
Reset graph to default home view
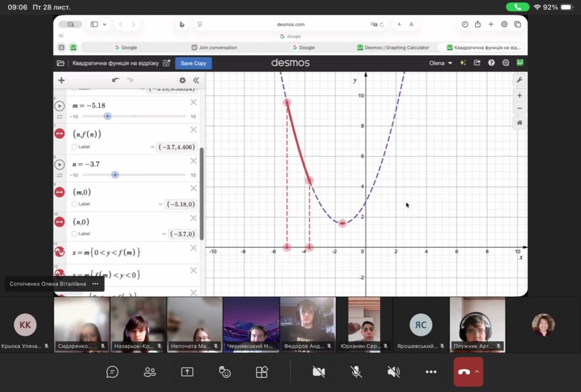pos(519,123)
